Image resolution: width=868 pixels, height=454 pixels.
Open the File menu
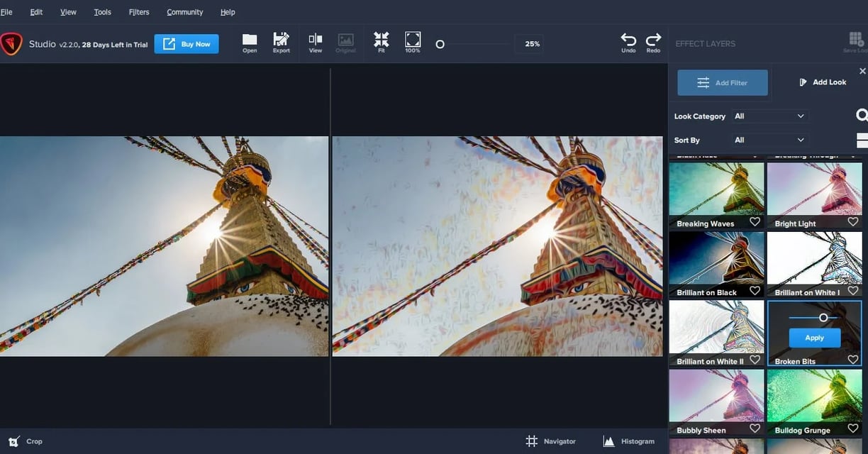point(6,12)
